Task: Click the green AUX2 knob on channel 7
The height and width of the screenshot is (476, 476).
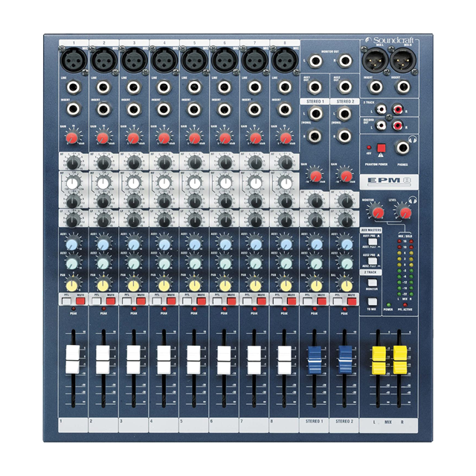Action: (256, 263)
